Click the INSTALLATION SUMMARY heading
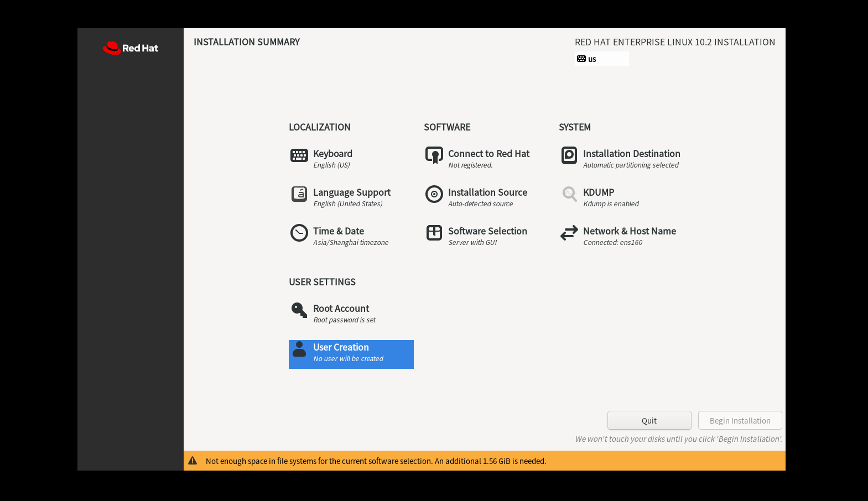Viewport: 868px width, 501px height. pyautogui.click(x=247, y=42)
